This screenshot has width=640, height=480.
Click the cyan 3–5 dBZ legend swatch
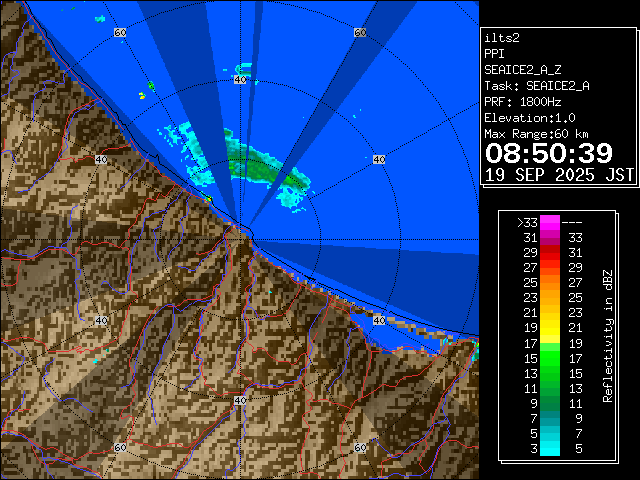(x=550, y=448)
